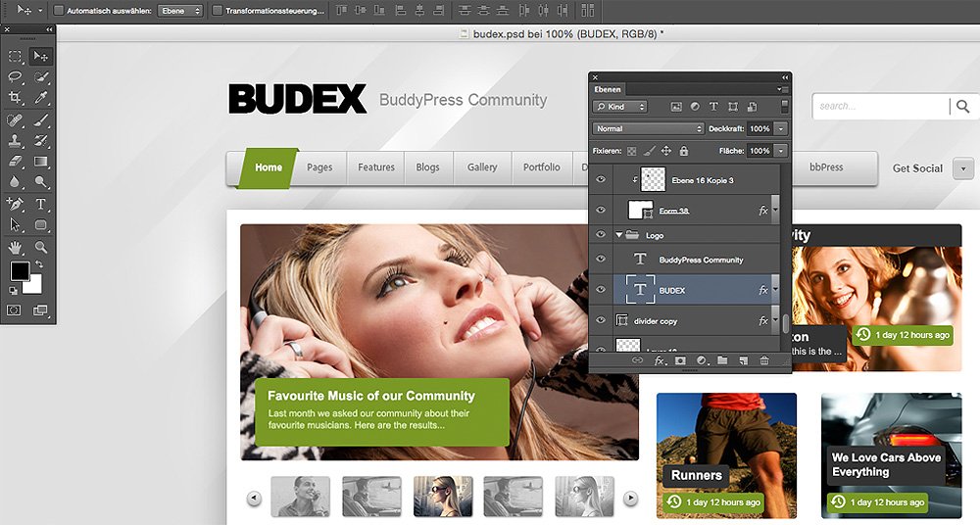Select the Clone Stamp tool
Screen dimensions: 980x525
coord(15,141)
